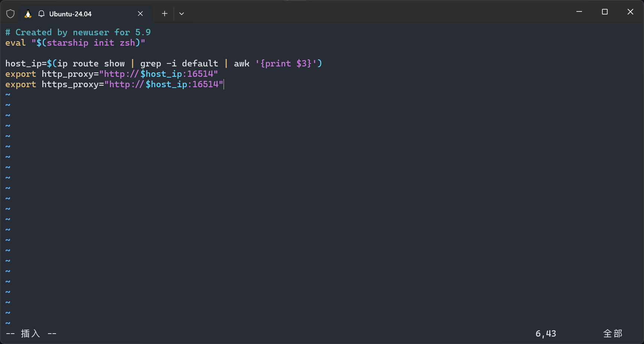Click the 'host_ip=' variable assignment
The height and width of the screenshot is (344, 644).
click(x=26, y=63)
